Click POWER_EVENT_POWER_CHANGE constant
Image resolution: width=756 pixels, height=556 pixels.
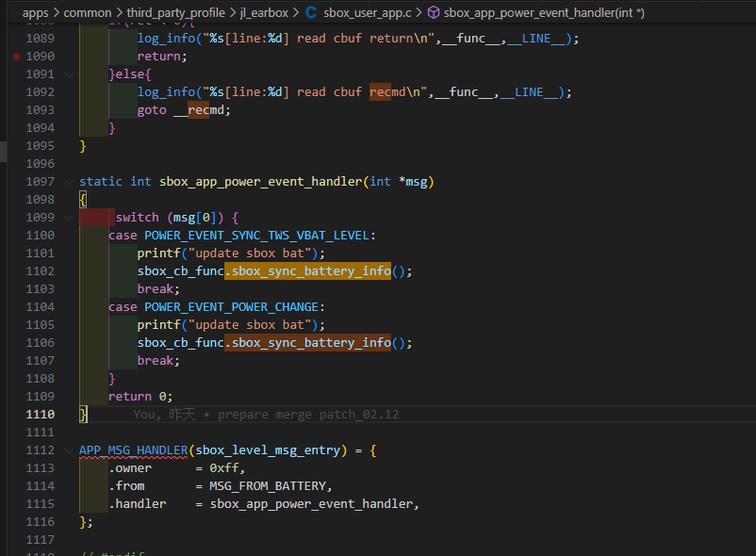[x=232, y=307]
